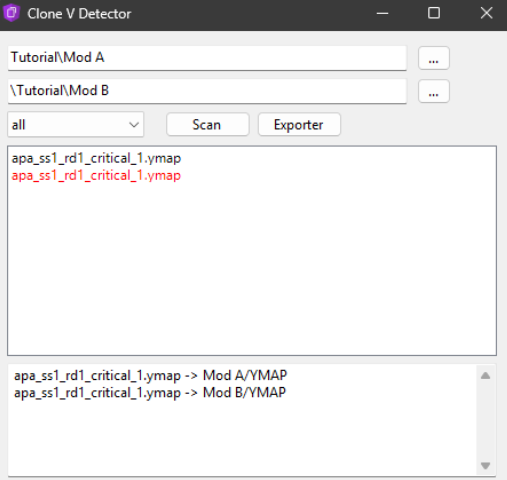This screenshot has height=480, width=507.
Task: Select the red apa_ss1_rd1_critical_1.ymap entry
Action: pyautogui.click(x=96, y=175)
